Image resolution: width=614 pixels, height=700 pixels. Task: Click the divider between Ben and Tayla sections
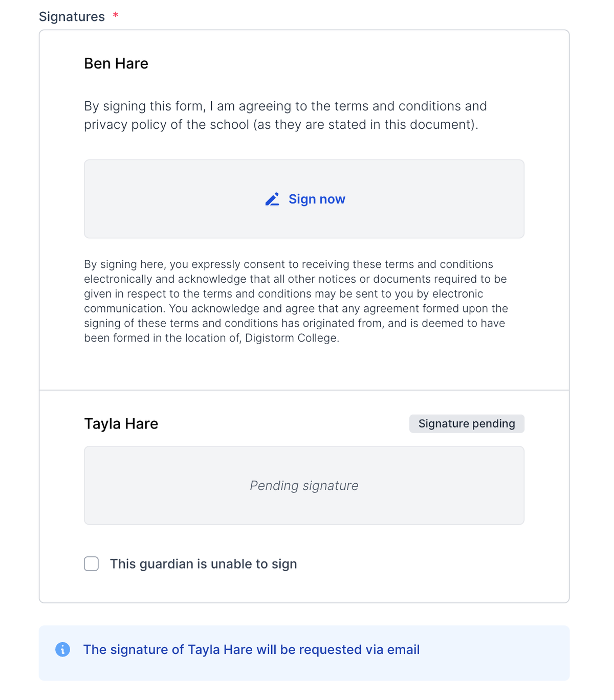click(x=304, y=390)
